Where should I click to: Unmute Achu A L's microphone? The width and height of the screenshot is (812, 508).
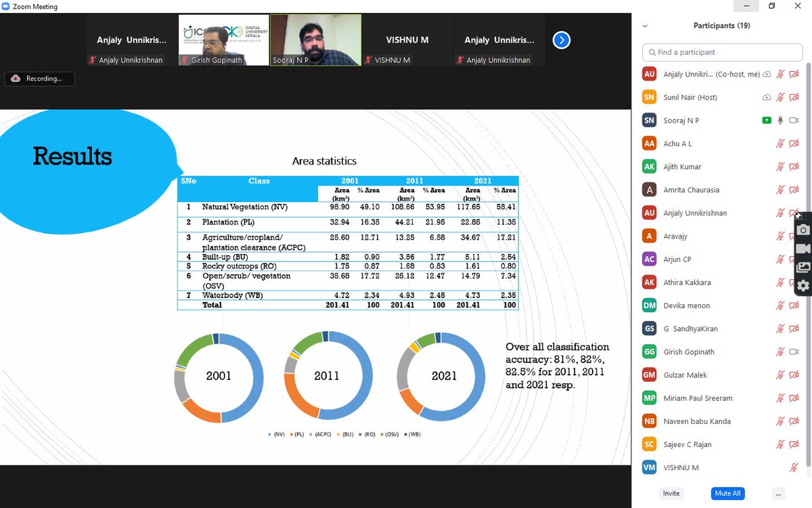(780, 144)
